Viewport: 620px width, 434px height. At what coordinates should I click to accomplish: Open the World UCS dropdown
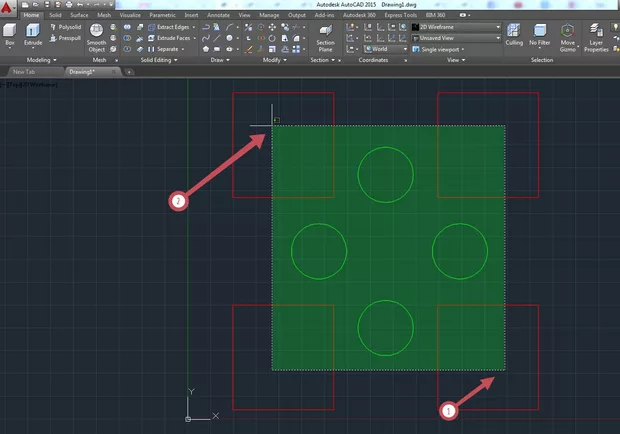386,49
